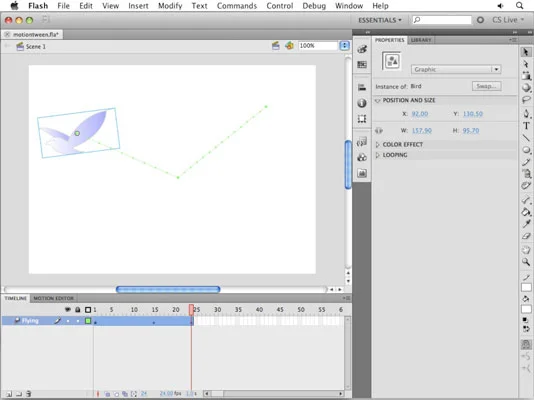This screenshot has height=400, width=534.
Task: Toggle Onion Skin Outlines button
Action: pos(116,394)
